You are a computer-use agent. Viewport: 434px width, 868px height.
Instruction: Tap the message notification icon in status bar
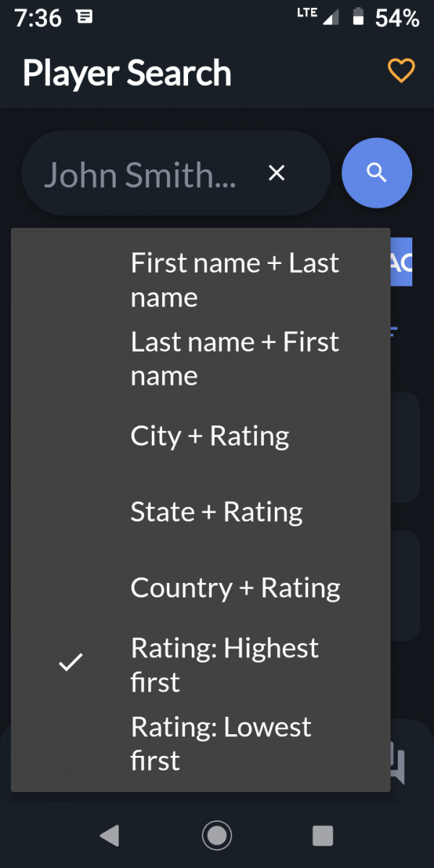[85, 17]
